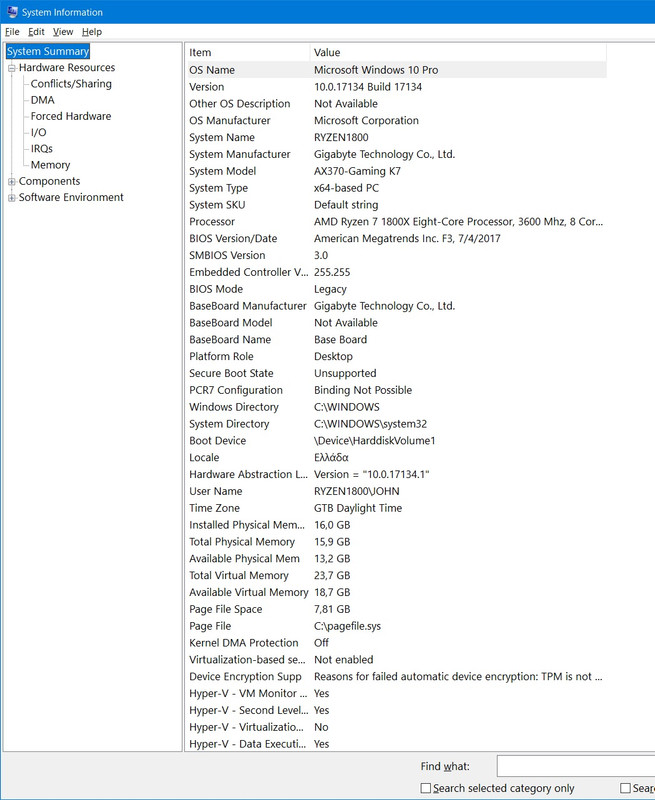655x800 pixels.
Task: Select the Secure Boot State row
Action: click(397, 373)
